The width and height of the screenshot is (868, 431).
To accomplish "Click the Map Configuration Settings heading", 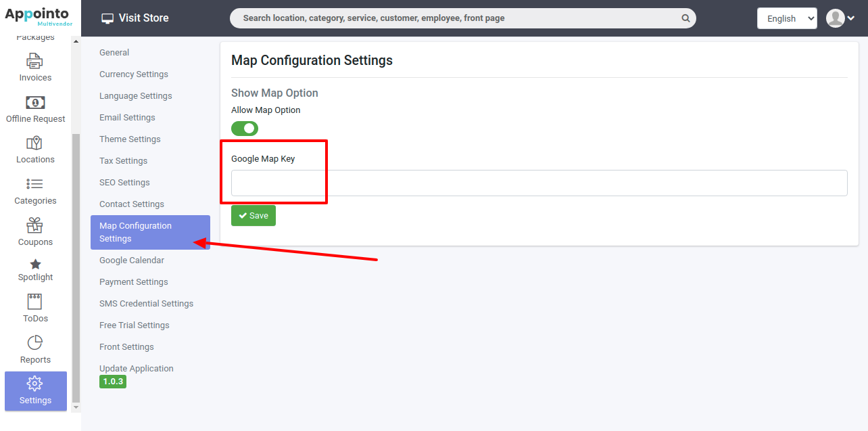I will tap(312, 60).
